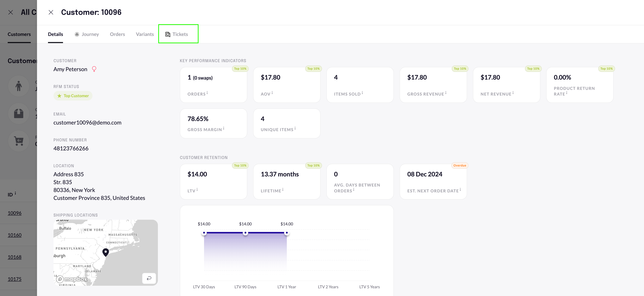This screenshot has height=296, width=644.
Task: Open the Orders tab
Action: coord(117,34)
